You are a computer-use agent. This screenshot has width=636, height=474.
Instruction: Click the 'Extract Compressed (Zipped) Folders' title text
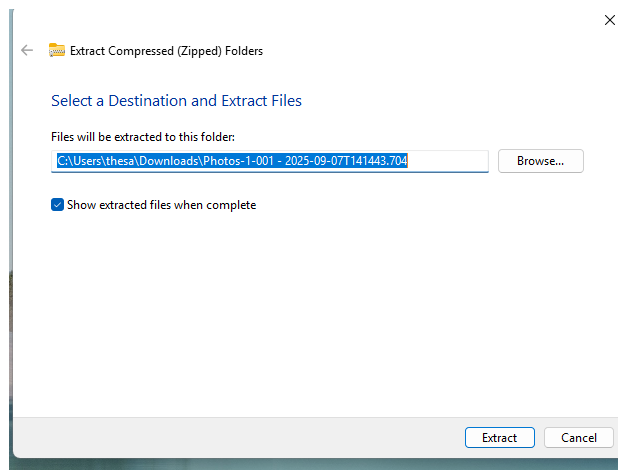click(x=166, y=50)
